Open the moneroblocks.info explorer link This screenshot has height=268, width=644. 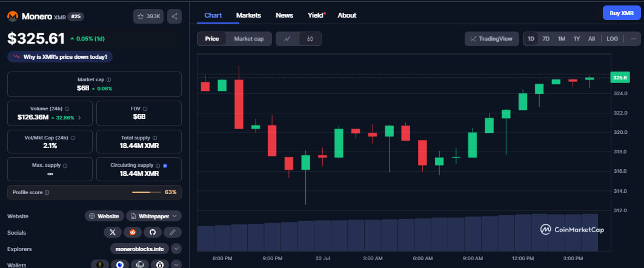(139, 249)
